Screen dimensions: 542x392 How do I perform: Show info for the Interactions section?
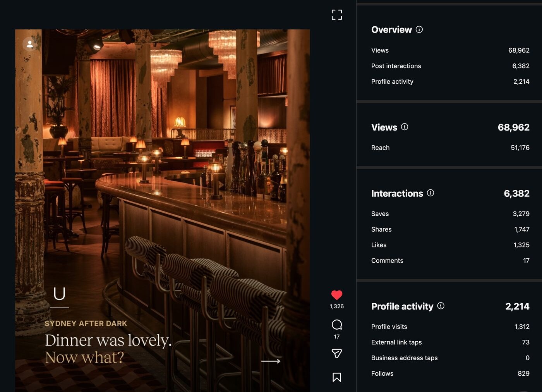(x=431, y=193)
